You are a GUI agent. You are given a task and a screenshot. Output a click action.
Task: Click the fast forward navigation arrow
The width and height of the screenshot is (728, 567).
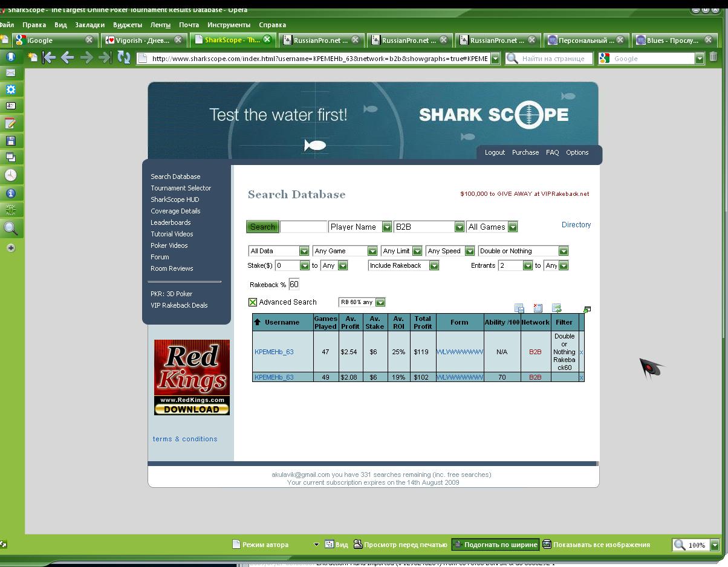pyautogui.click(x=105, y=57)
